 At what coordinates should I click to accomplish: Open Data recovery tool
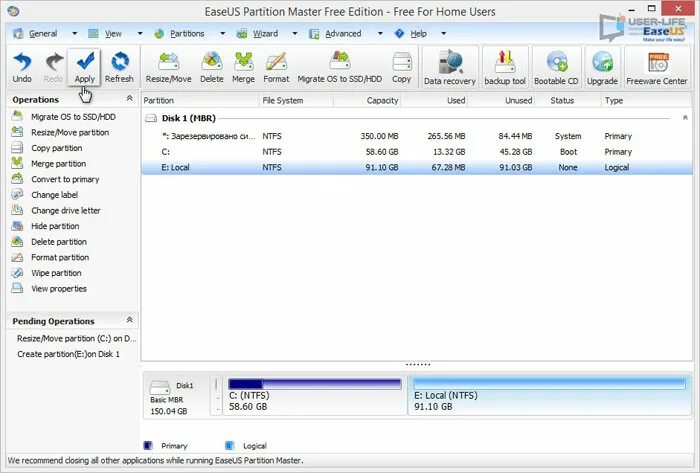450,66
